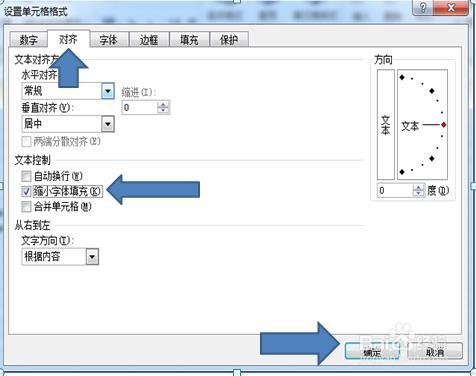Tick the 合并单元格 checkbox
476x376 pixels.
click(x=26, y=207)
